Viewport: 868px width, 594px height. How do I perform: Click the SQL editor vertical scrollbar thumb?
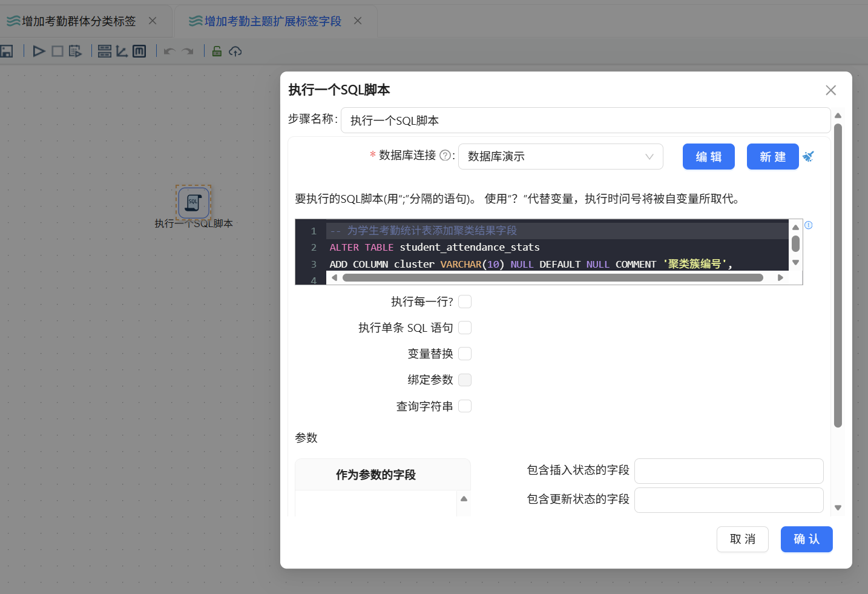tap(796, 243)
